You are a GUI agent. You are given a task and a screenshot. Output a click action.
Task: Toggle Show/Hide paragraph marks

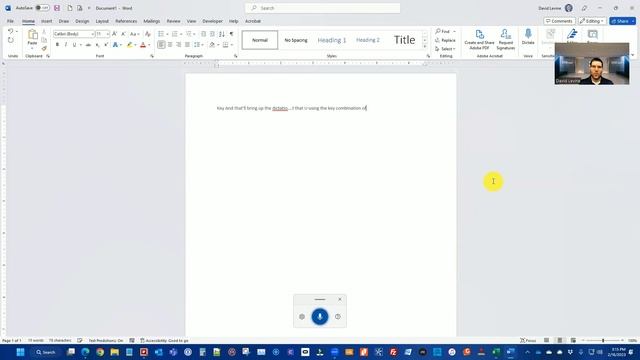(231, 34)
